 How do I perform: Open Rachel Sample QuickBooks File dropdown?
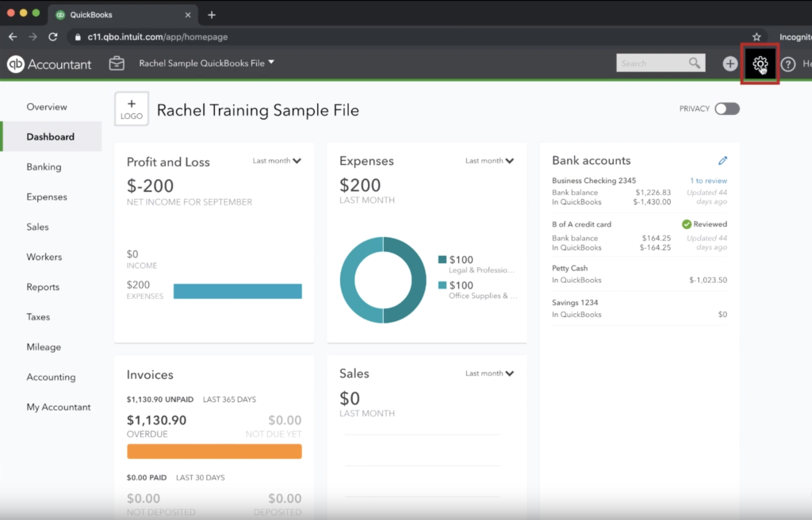pos(207,63)
